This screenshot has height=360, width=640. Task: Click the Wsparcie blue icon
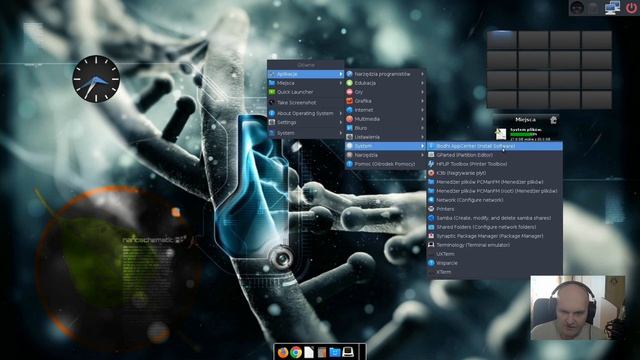[431, 263]
